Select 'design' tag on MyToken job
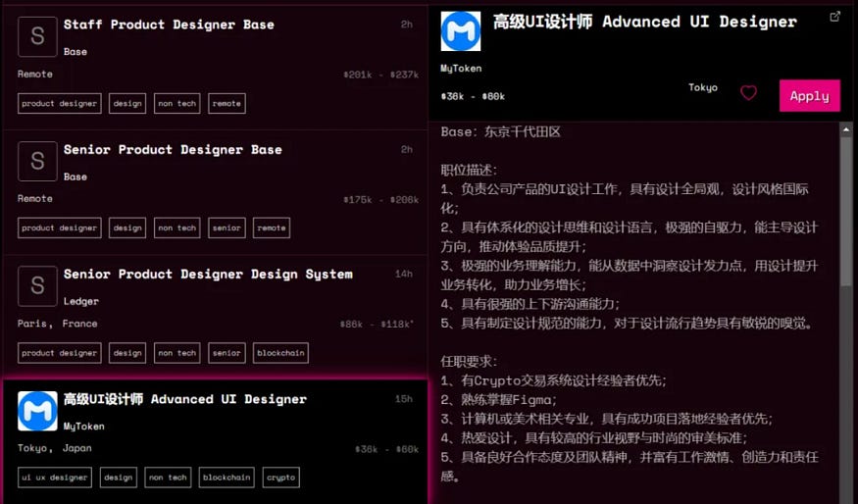 pos(119,478)
